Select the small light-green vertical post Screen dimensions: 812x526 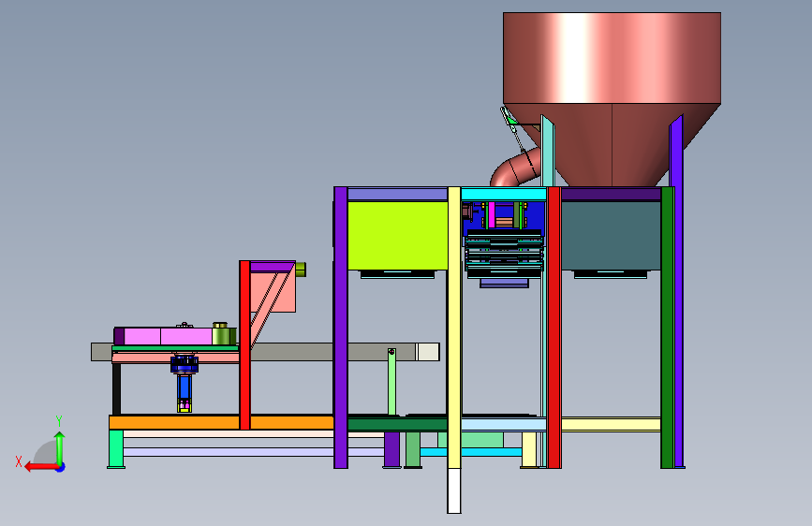[x=392, y=382]
